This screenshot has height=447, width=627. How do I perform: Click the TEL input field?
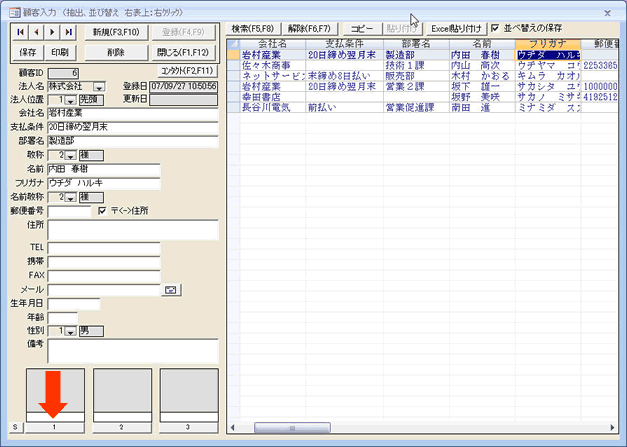(x=104, y=248)
